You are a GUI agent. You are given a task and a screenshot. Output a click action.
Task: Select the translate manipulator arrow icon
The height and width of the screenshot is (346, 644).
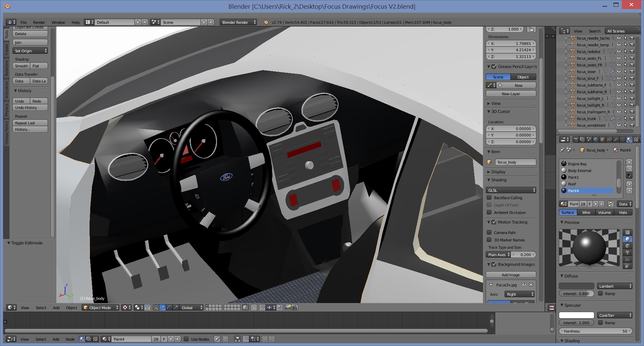point(162,307)
